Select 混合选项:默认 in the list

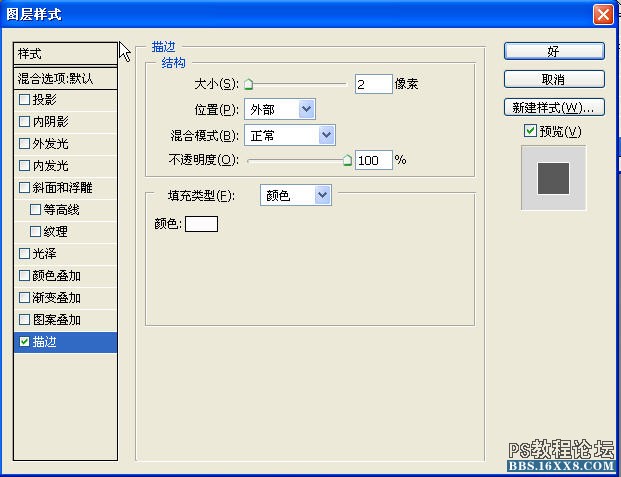(65, 78)
